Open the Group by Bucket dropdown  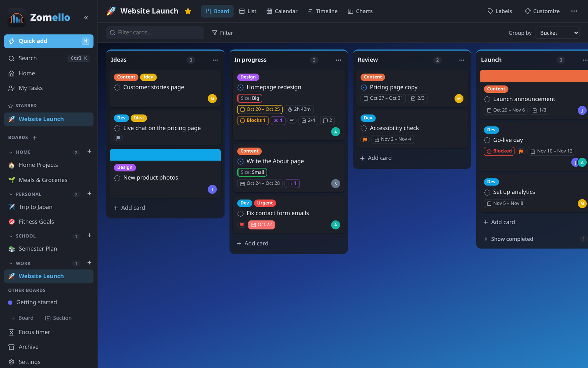557,33
